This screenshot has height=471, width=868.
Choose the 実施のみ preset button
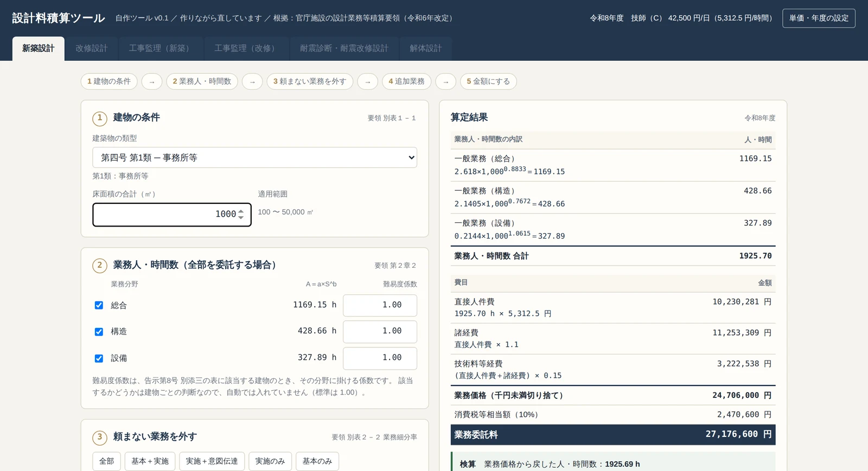[270, 461]
